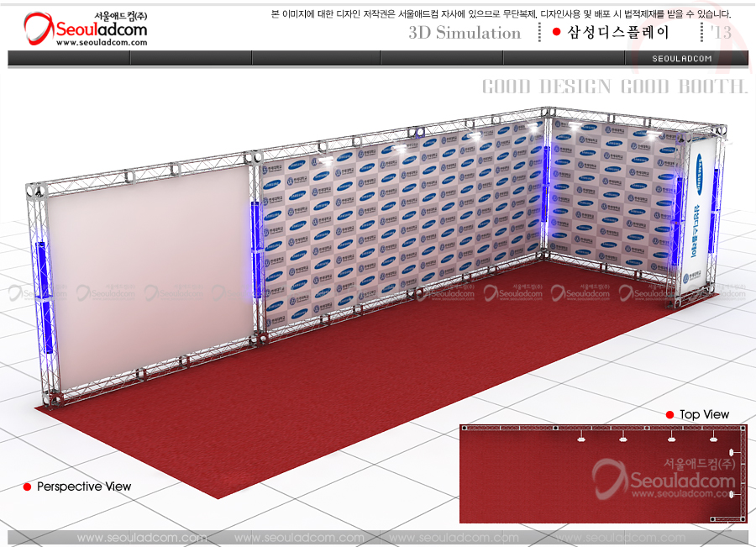Click the 3D Simulation heading
756x547 pixels.
tap(465, 33)
